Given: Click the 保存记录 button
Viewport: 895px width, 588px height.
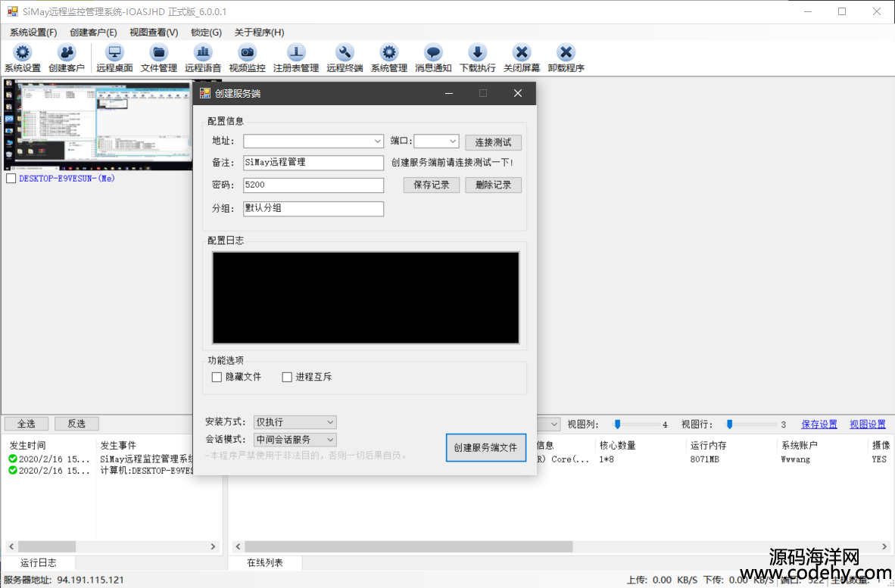Looking at the screenshot, I should pyautogui.click(x=432, y=185).
